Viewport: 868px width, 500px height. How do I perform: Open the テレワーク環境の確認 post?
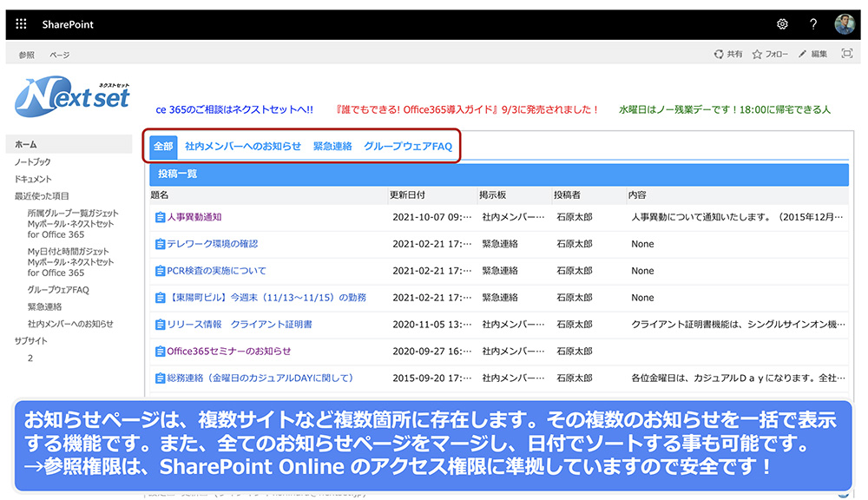[x=213, y=244]
